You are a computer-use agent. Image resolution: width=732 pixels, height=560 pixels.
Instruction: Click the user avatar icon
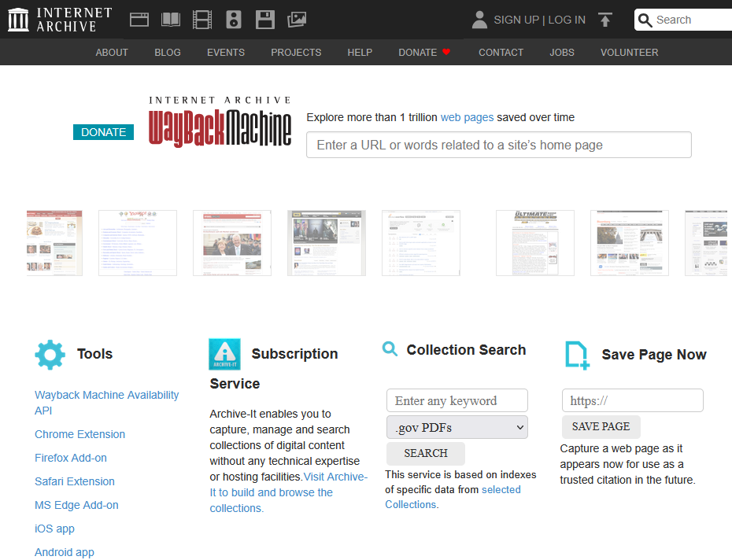[479, 20]
